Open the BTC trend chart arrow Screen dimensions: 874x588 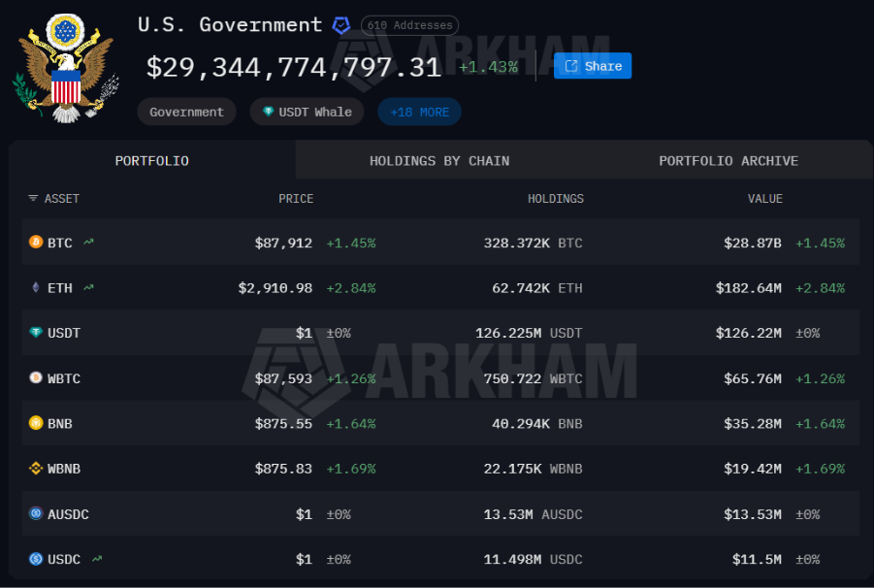(89, 243)
